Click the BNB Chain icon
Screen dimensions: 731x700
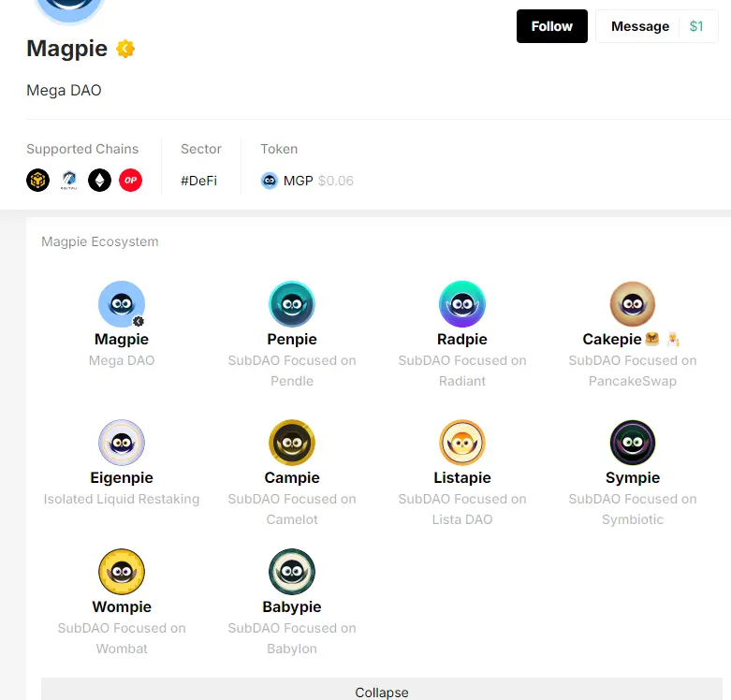click(37, 180)
